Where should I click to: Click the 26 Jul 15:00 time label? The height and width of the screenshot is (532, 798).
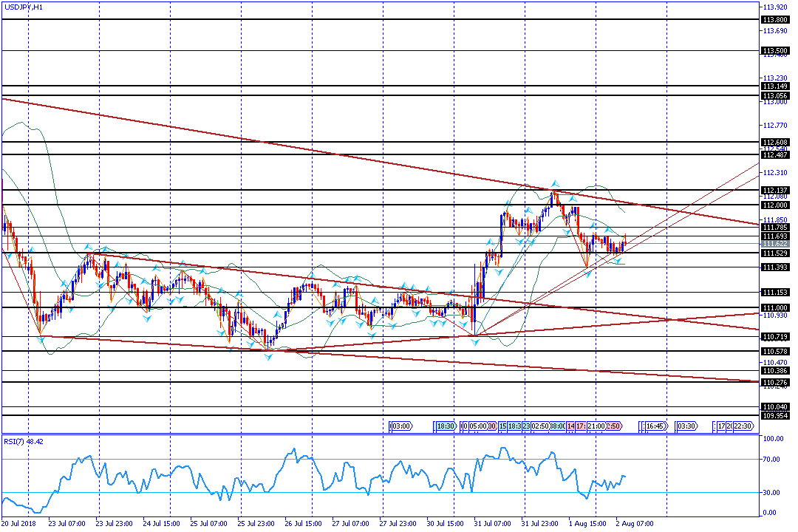[x=304, y=523]
